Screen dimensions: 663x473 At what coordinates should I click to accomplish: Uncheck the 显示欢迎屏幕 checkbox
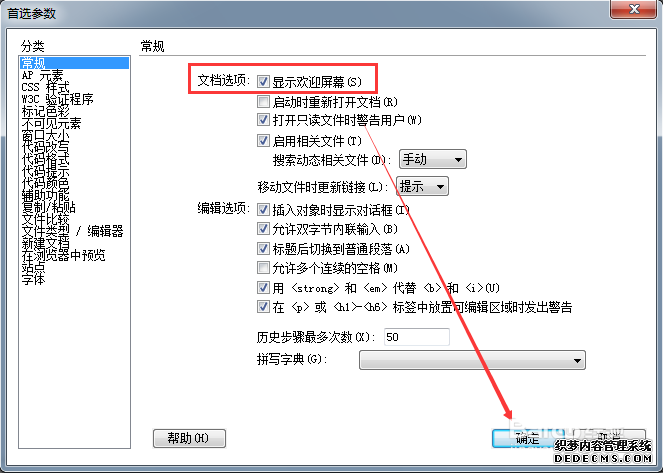tap(263, 81)
